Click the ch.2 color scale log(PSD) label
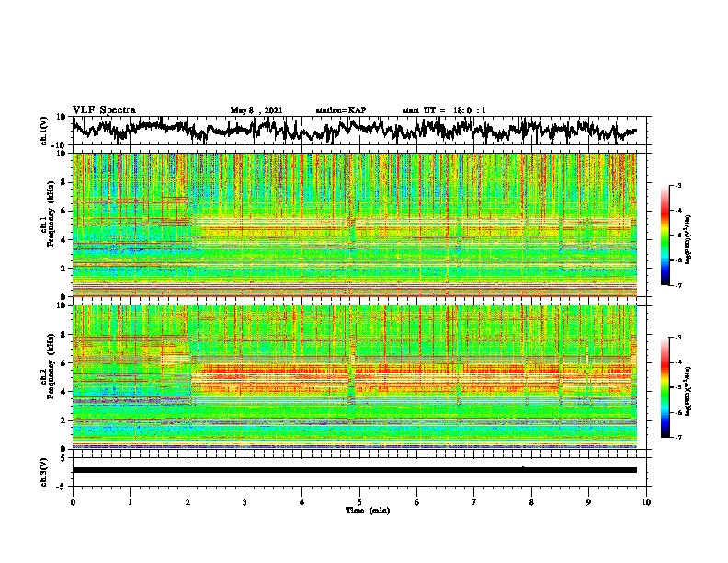This screenshot has width=728, height=563. (688, 391)
